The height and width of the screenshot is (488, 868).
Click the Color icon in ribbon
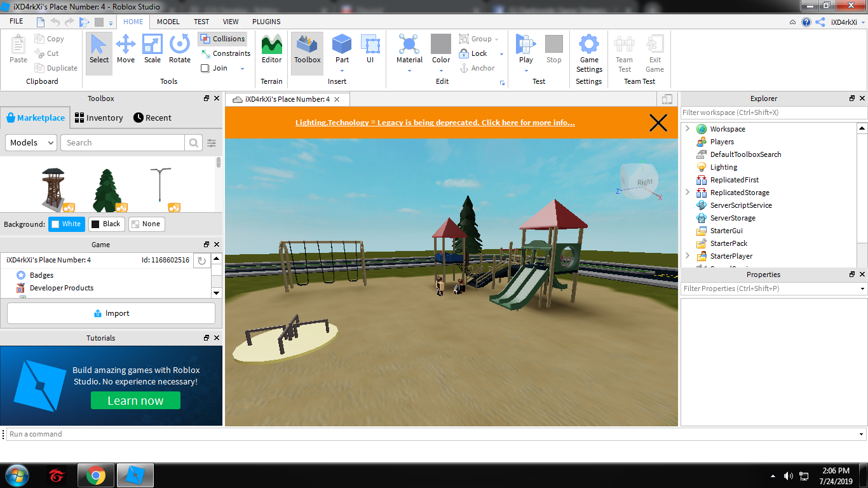(441, 44)
